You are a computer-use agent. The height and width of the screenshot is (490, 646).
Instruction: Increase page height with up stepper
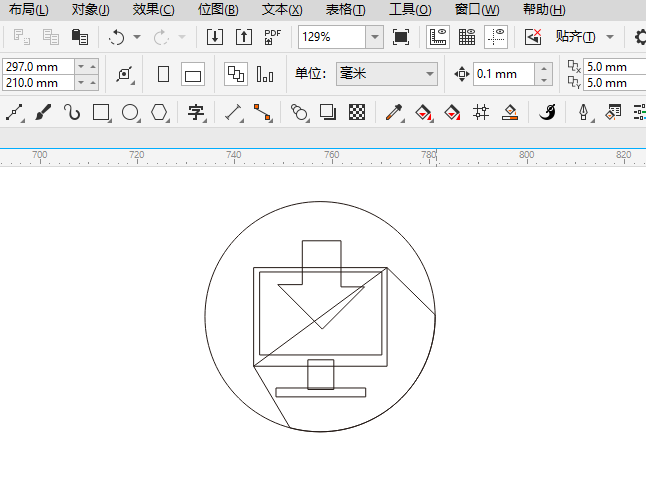[x=93, y=83]
